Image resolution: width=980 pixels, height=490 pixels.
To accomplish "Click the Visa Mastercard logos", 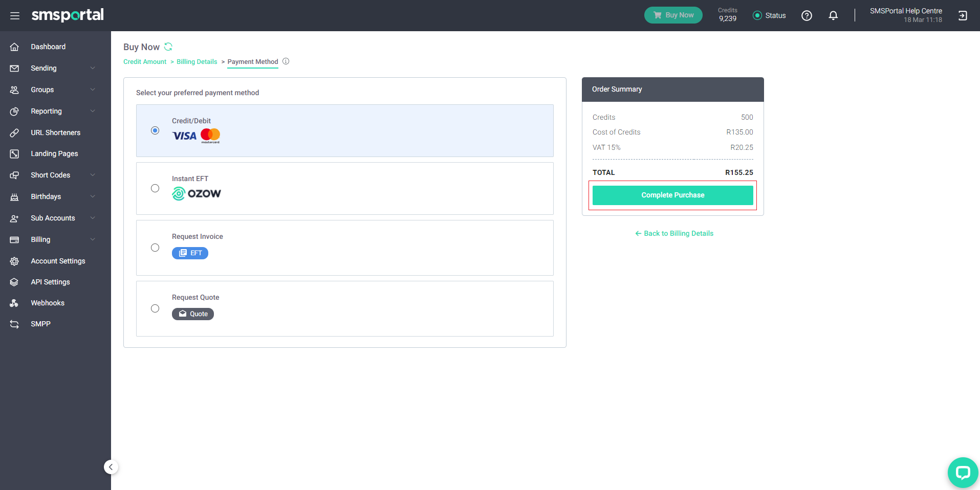I will point(196,136).
